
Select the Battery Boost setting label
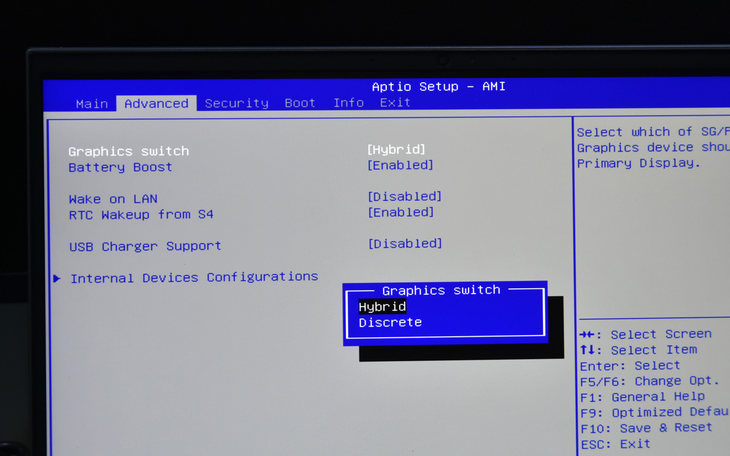pos(120,167)
